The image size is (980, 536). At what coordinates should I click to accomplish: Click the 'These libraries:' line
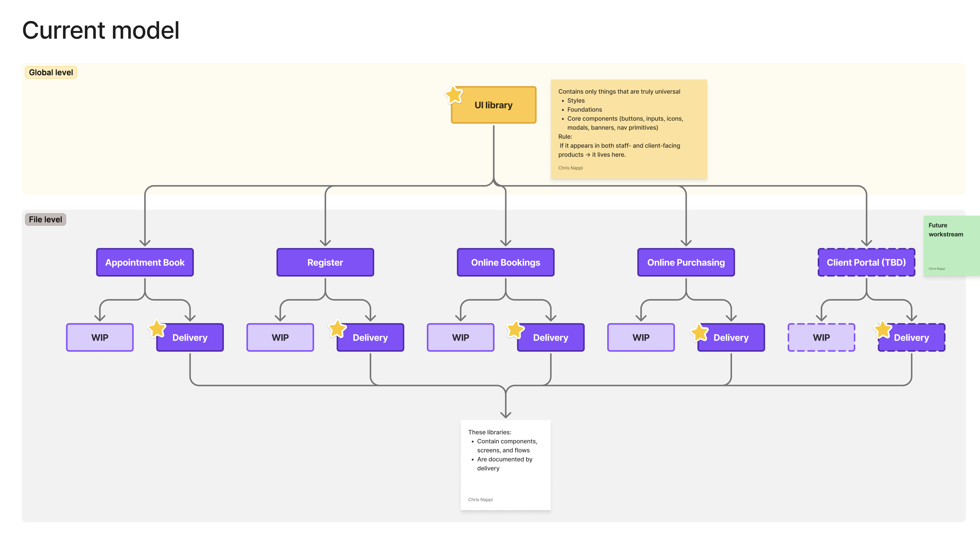(490, 432)
